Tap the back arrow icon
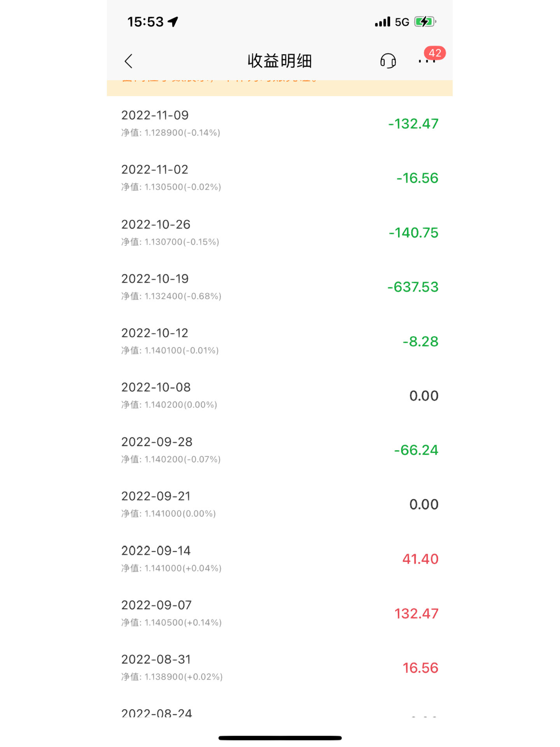The image size is (560, 747). (x=129, y=61)
